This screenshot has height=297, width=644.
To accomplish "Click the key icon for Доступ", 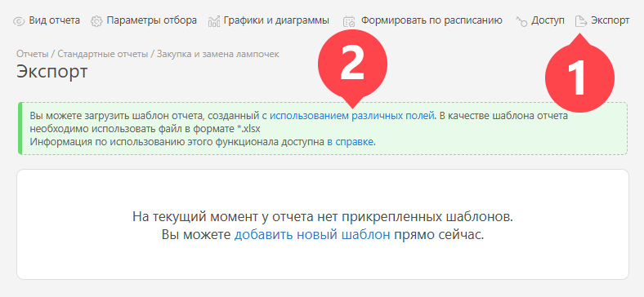I will coord(521,21).
